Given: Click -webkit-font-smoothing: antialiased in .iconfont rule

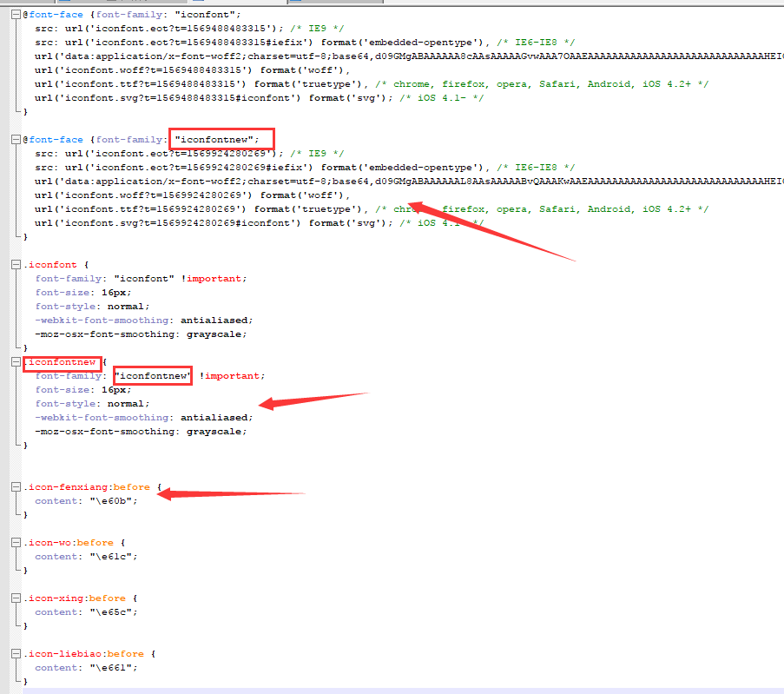Looking at the screenshot, I should pyautogui.click(x=144, y=321).
